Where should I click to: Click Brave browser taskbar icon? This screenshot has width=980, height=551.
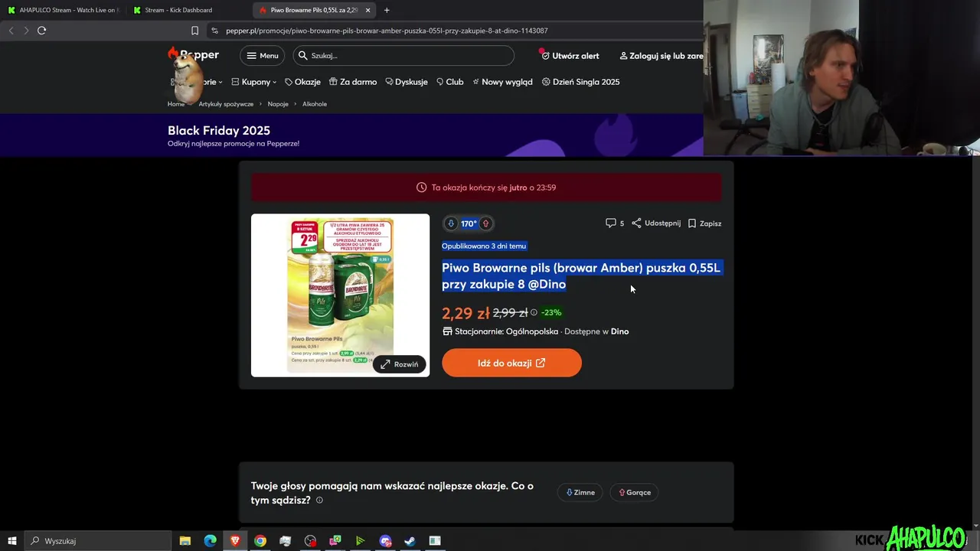(x=235, y=541)
